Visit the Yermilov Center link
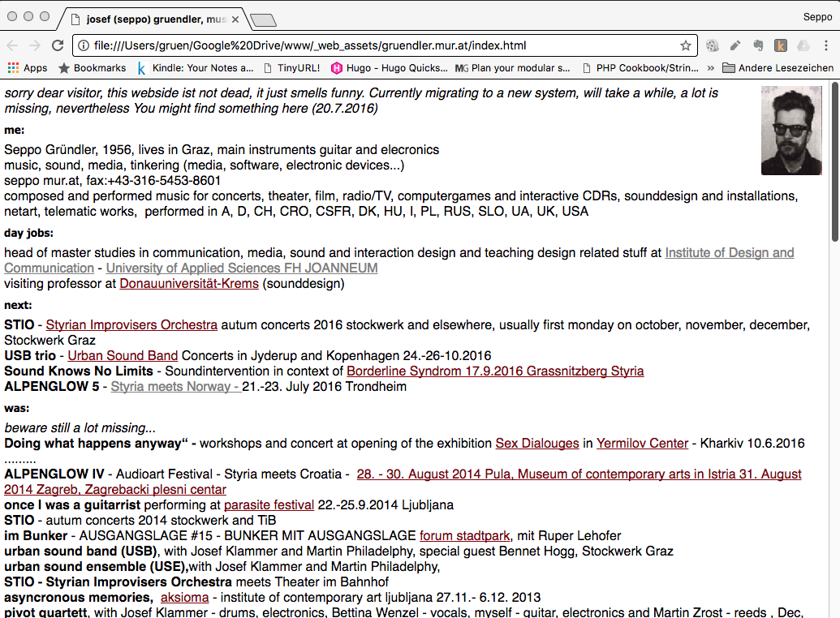The height and width of the screenshot is (618, 840). coord(642,444)
